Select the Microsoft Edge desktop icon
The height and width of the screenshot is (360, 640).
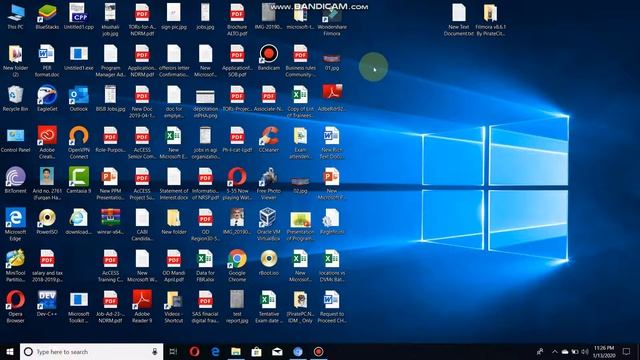coord(16,224)
